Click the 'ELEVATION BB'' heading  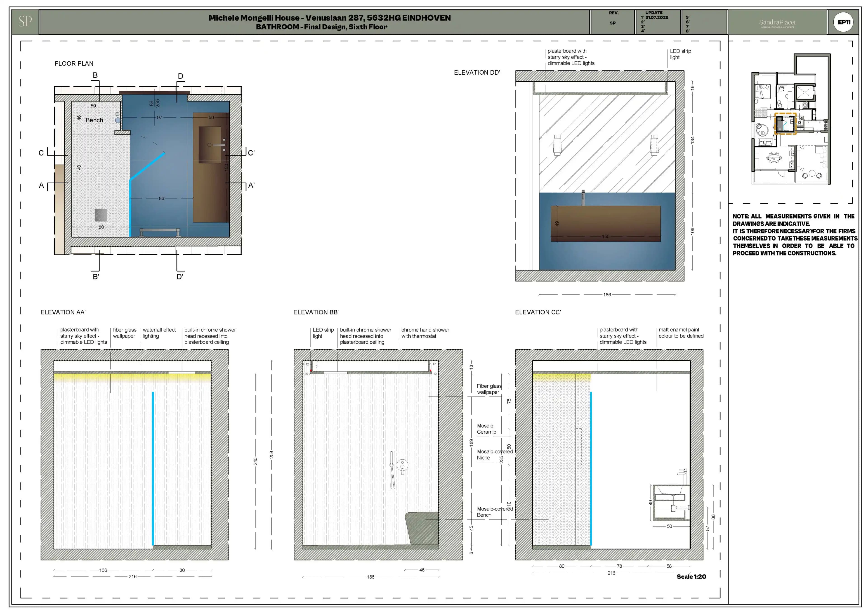[x=316, y=312]
